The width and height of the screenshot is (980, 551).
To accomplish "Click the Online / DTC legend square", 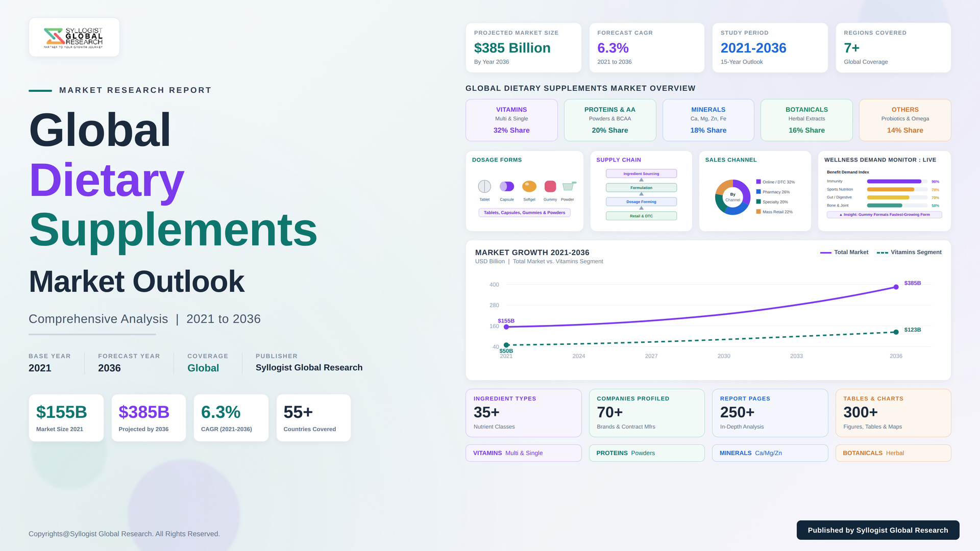I will click(758, 182).
